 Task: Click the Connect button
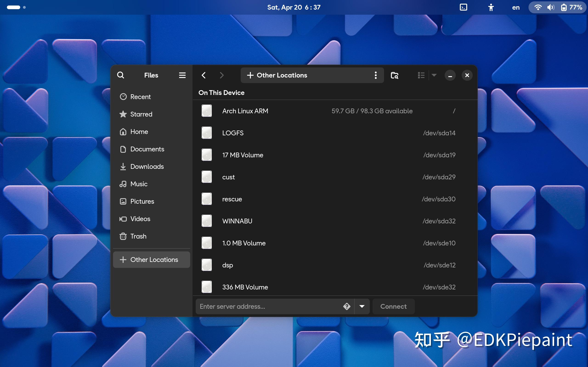(393, 306)
